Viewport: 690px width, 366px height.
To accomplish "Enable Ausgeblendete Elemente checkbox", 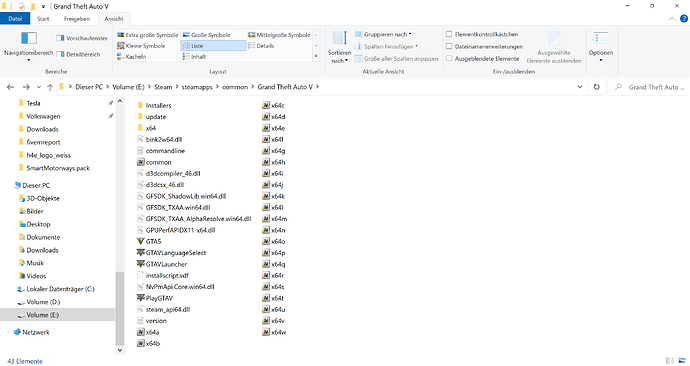I will (449, 58).
